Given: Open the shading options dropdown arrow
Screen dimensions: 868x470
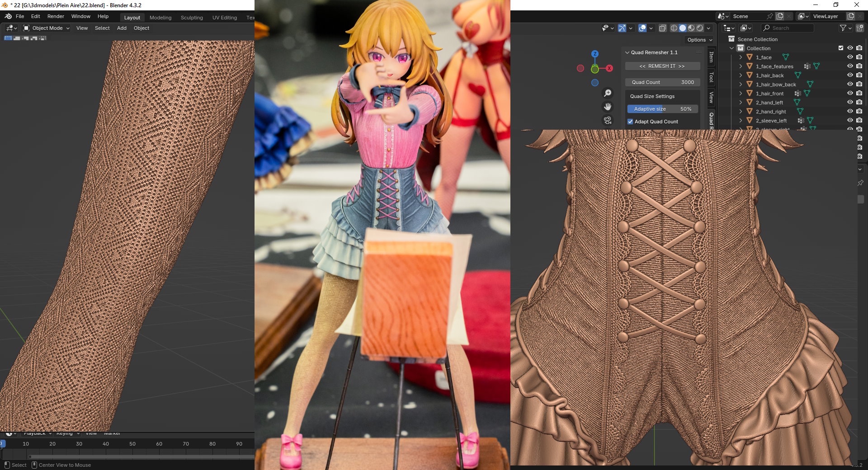Looking at the screenshot, I should pyautogui.click(x=708, y=28).
